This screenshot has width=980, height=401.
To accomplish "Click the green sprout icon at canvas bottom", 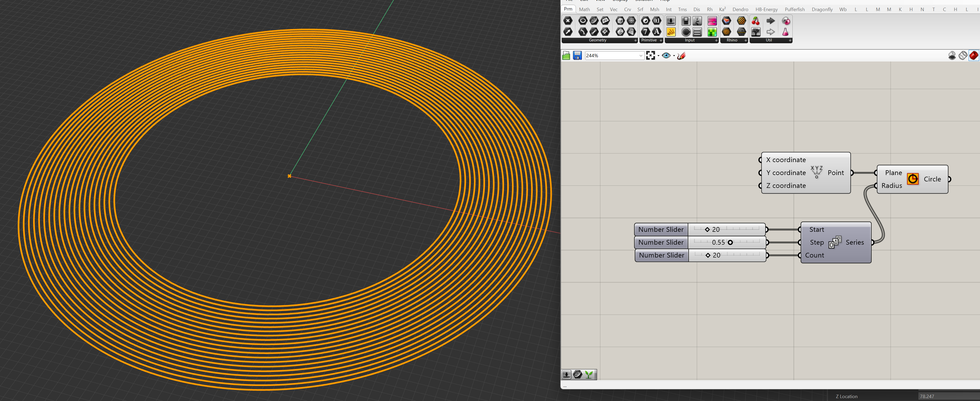I will click(589, 374).
